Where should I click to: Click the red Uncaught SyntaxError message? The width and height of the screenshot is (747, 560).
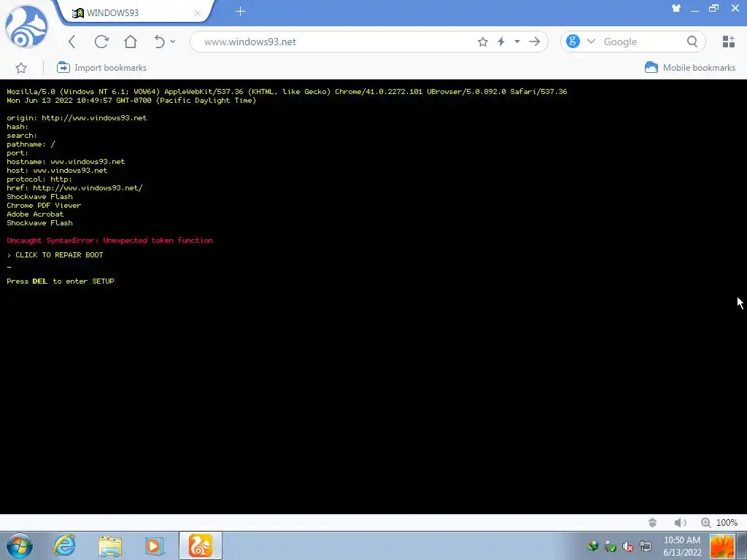(109, 241)
